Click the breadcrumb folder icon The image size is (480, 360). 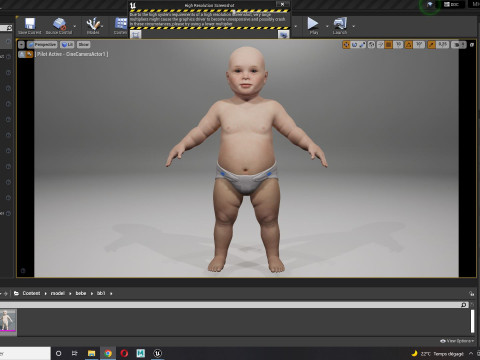[x=16, y=293]
